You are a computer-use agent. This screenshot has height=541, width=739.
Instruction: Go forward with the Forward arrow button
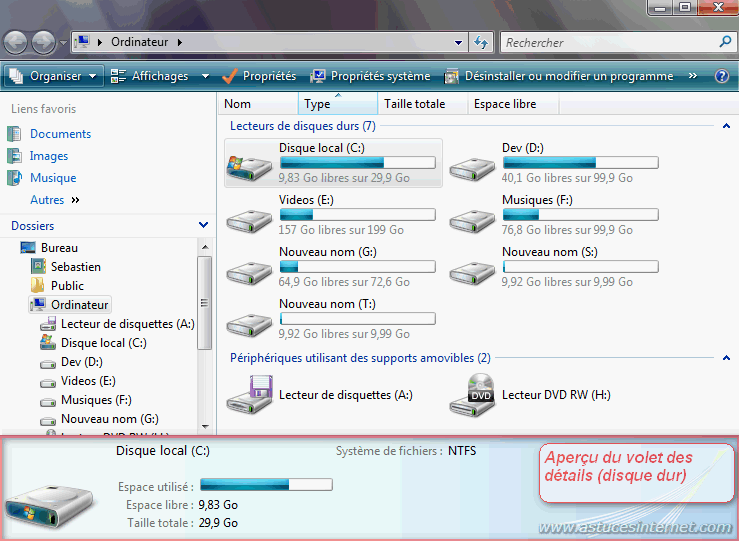(43, 42)
